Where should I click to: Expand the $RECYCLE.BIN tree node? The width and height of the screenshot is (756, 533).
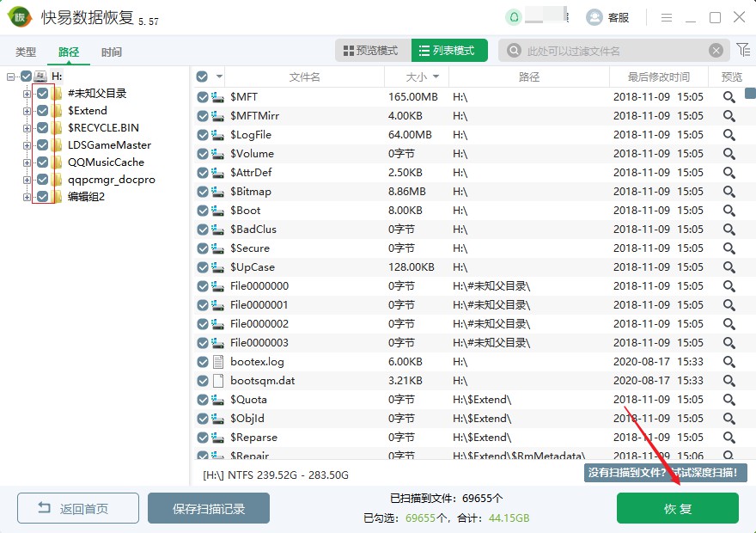(27, 128)
